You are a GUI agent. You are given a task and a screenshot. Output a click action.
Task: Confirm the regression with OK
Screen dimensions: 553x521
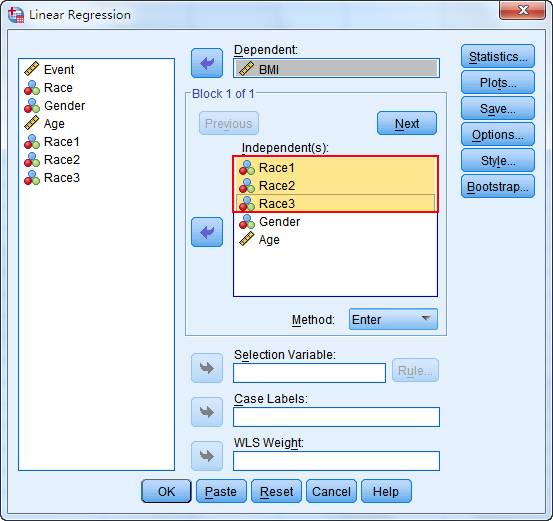point(166,491)
